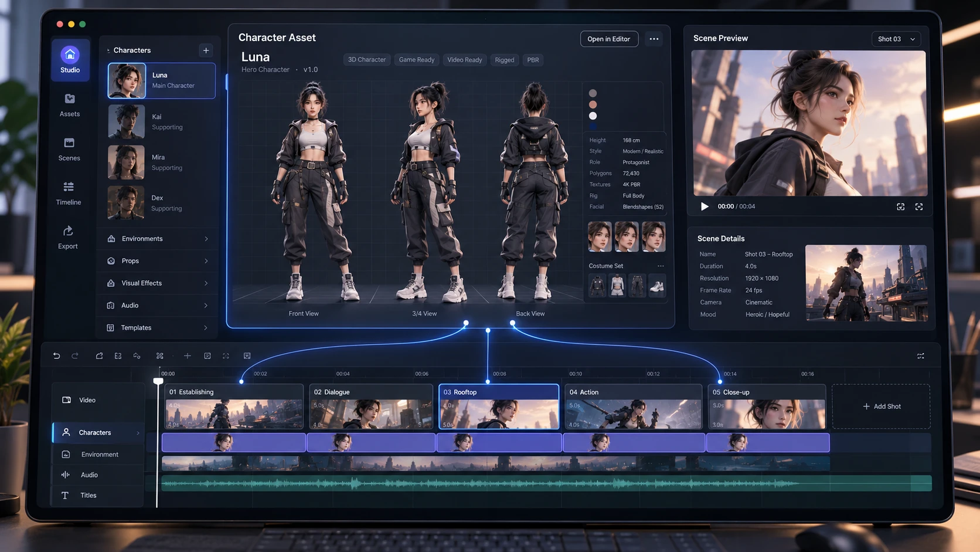The width and height of the screenshot is (980, 552).
Task: Play the scene preview
Action: [x=705, y=206]
